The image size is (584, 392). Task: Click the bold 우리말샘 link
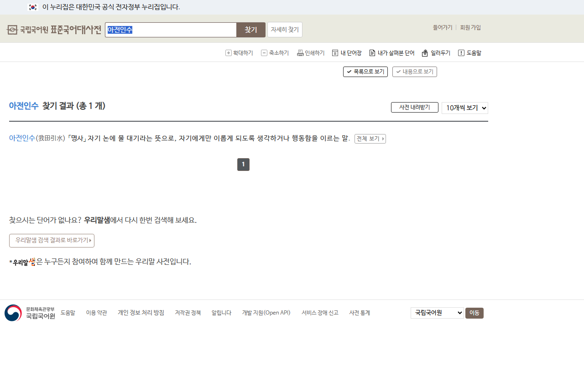pyautogui.click(x=97, y=220)
